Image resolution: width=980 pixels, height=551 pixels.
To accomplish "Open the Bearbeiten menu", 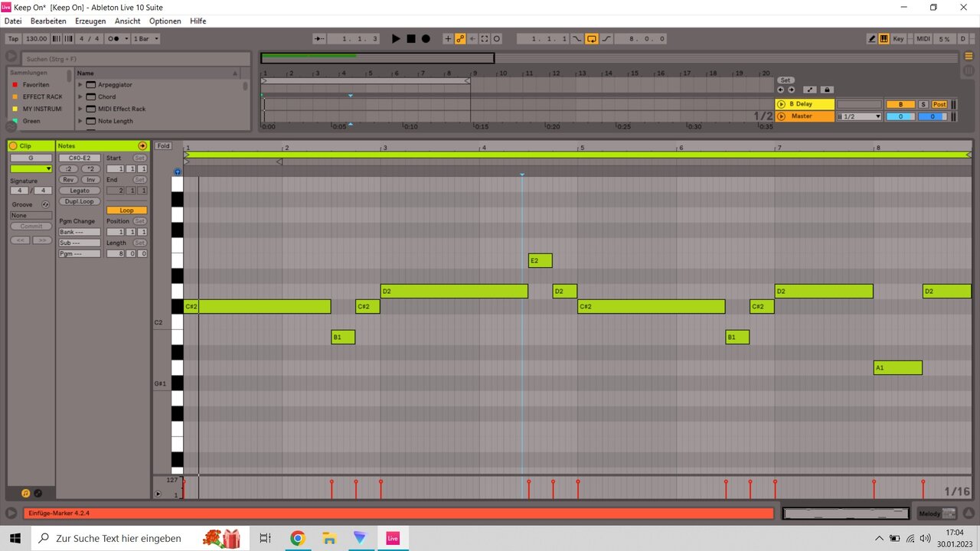I will point(48,21).
